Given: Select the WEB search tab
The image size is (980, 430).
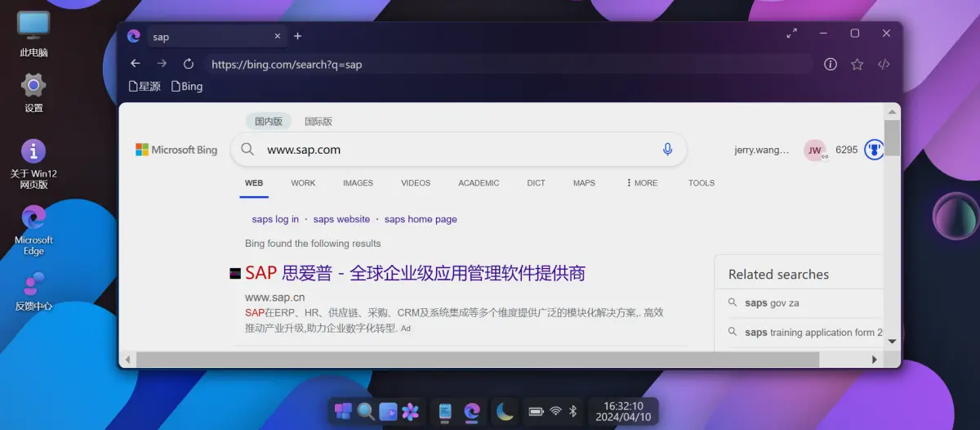Looking at the screenshot, I should (x=254, y=183).
